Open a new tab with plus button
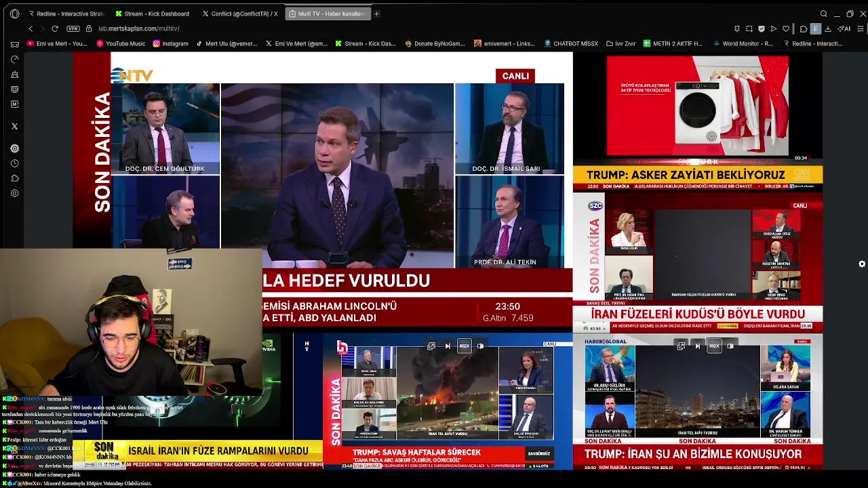Image resolution: width=868 pixels, height=488 pixels. 377,14
